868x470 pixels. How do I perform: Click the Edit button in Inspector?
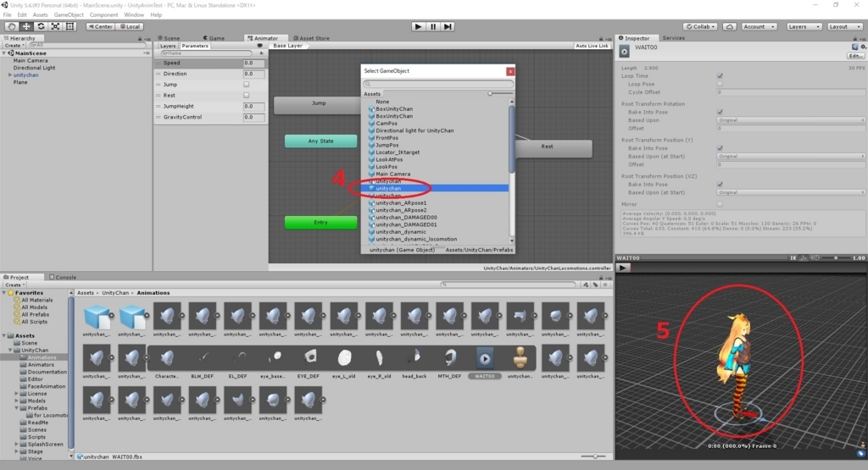[x=855, y=56]
